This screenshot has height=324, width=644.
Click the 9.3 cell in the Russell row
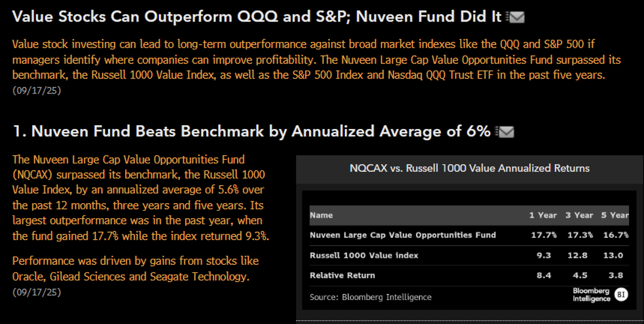click(544, 255)
